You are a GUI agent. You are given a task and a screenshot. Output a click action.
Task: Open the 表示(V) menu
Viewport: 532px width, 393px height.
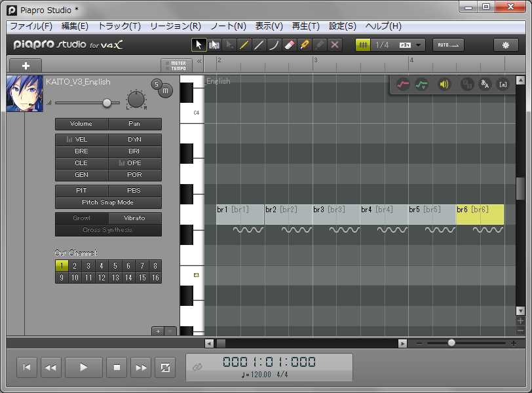[269, 26]
